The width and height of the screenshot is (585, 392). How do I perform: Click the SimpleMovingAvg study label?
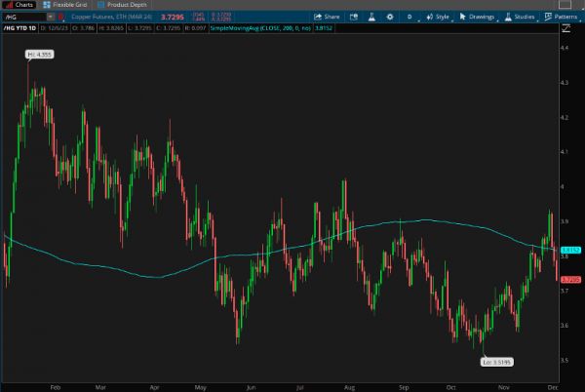(260, 28)
